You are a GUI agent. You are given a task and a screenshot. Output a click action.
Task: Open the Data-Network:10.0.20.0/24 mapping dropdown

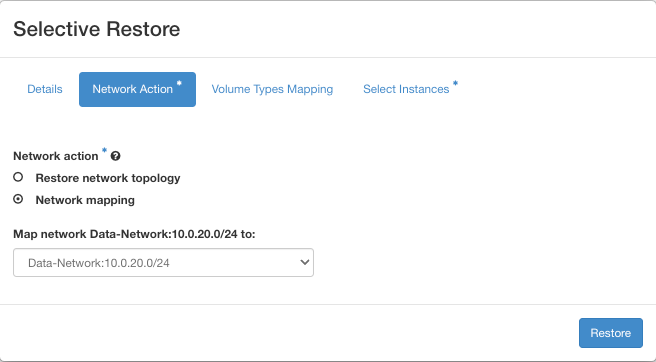[163, 262]
